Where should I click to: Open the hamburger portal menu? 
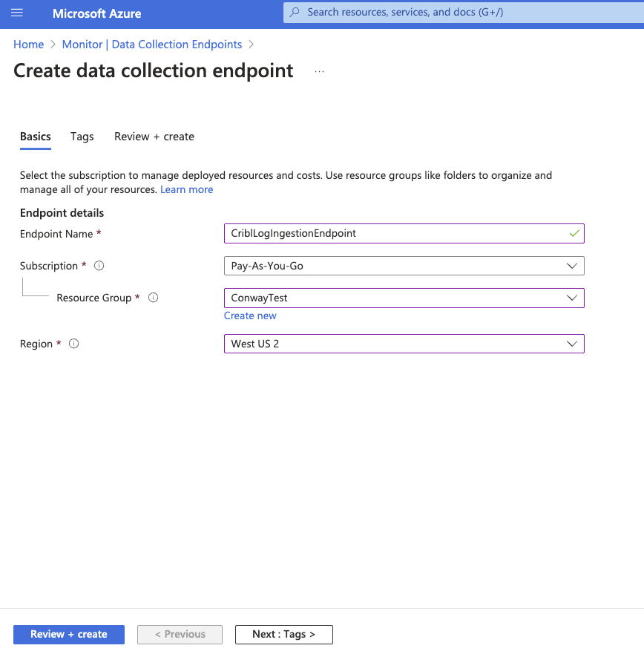[17, 13]
